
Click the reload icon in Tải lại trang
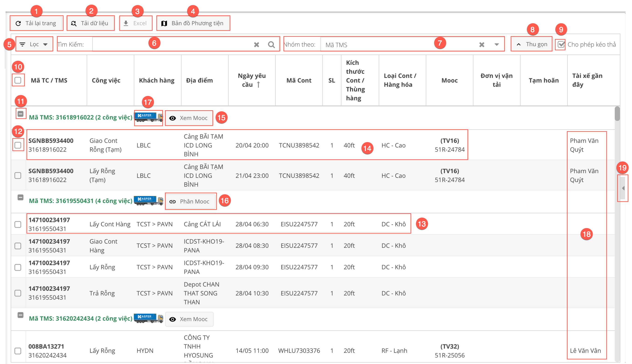click(x=18, y=24)
